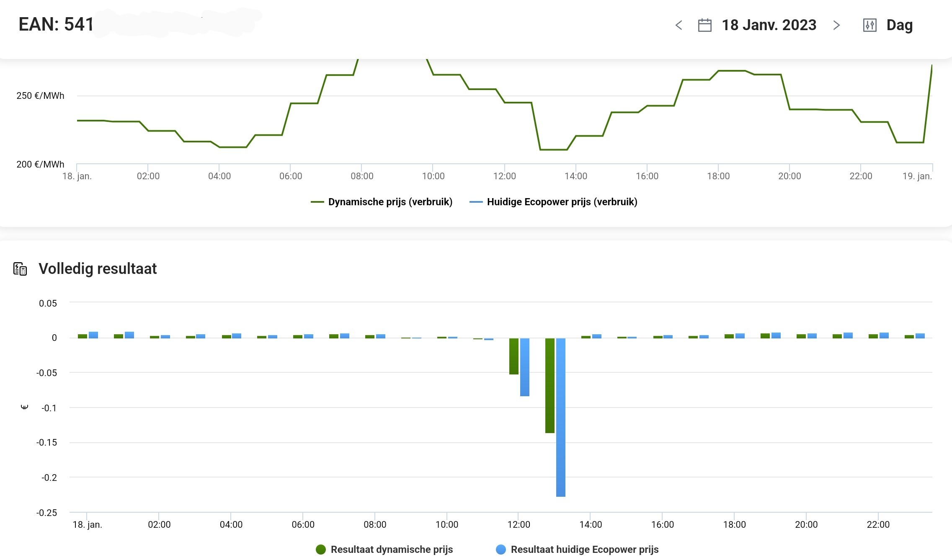Click the green bar at 12:00
The height and width of the screenshot is (560, 952).
pos(513,356)
